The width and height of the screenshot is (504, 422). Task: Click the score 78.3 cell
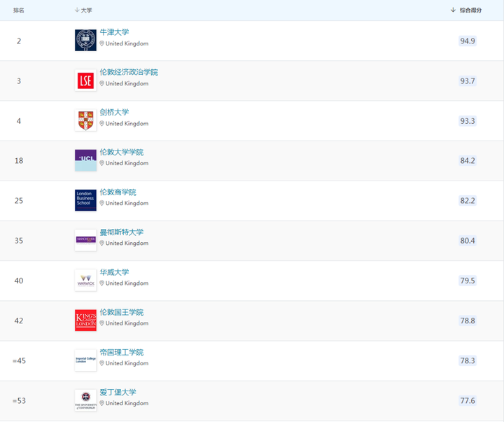pyautogui.click(x=468, y=360)
